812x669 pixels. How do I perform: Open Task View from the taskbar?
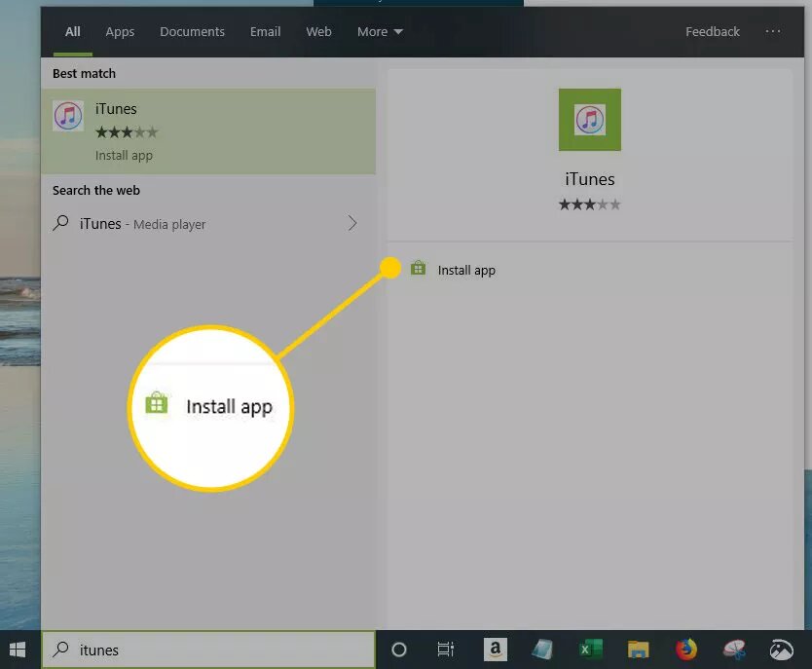click(445, 649)
